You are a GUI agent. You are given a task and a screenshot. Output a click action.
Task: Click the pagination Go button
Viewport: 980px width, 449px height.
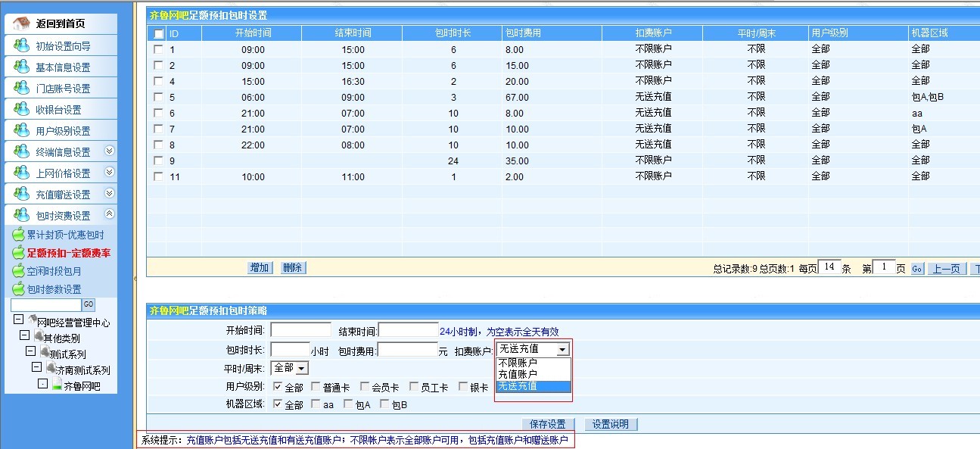click(916, 269)
